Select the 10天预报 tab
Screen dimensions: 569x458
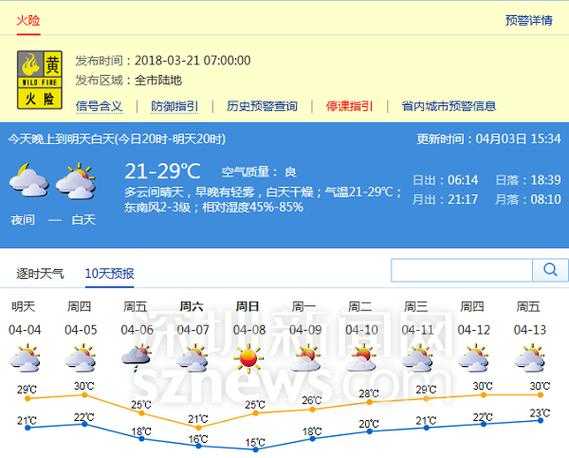(x=110, y=273)
